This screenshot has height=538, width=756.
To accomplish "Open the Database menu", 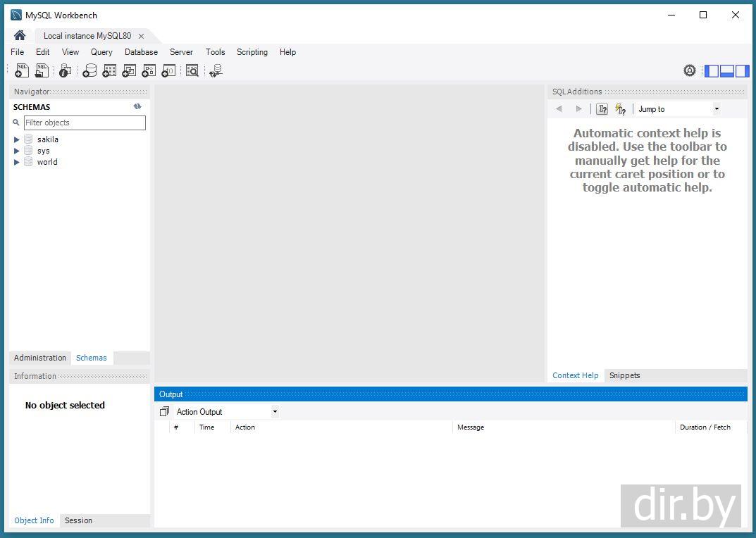I will tap(141, 52).
